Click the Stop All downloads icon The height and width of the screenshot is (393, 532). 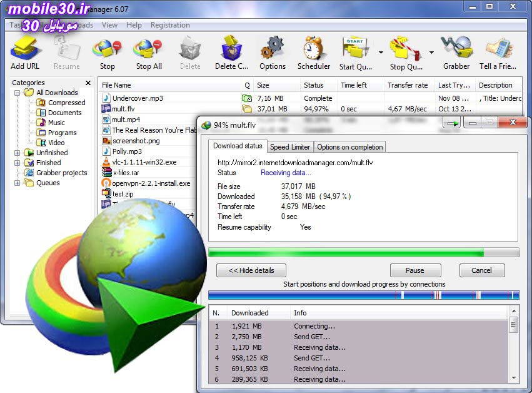pyautogui.click(x=148, y=50)
